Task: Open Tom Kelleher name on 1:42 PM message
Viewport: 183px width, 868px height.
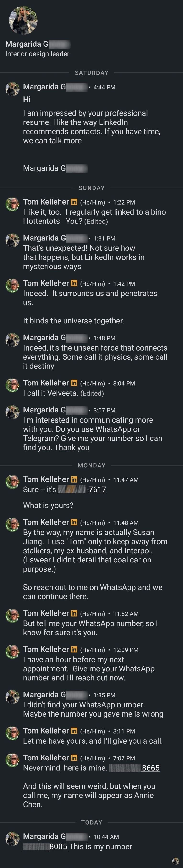Action: pyautogui.click(x=46, y=283)
